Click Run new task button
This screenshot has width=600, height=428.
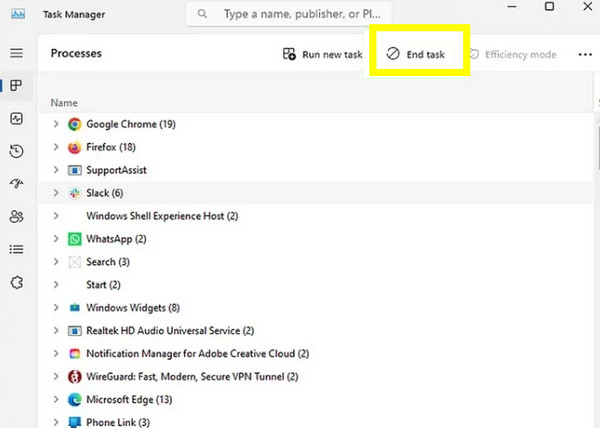coord(322,54)
